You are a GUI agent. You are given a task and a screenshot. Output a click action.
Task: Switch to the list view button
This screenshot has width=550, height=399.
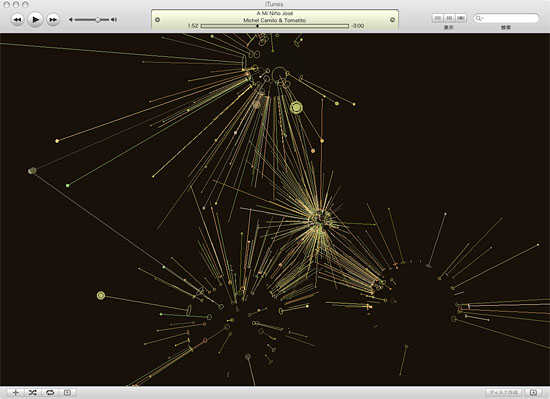point(437,18)
